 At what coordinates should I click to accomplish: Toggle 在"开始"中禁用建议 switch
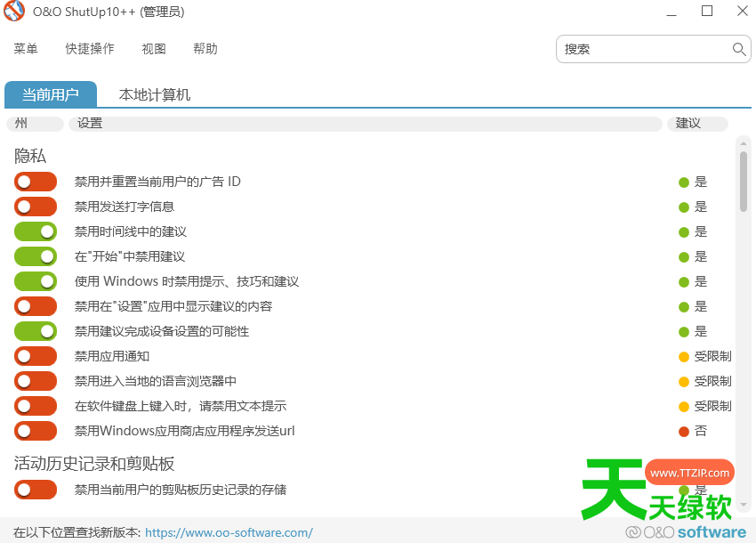tap(36, 256)
